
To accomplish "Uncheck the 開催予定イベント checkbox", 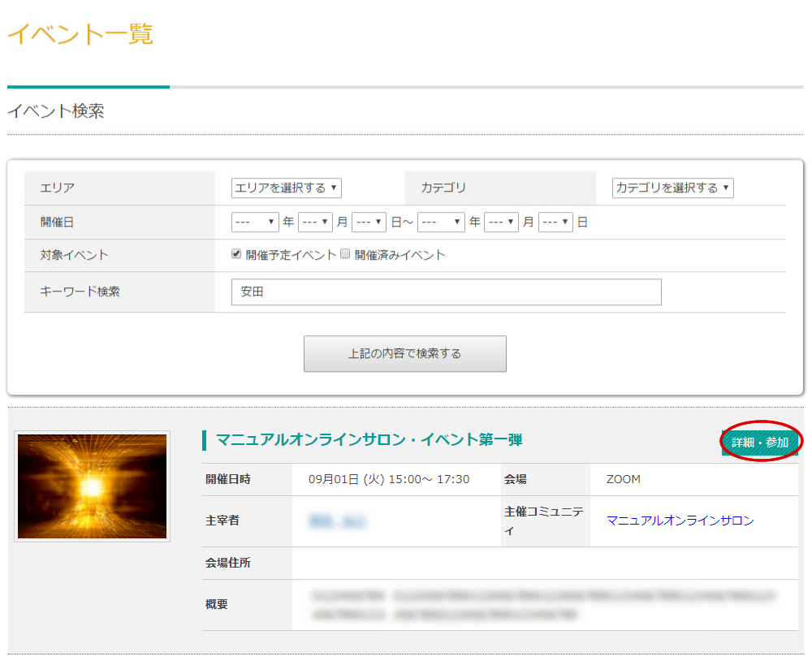I will pos(236,254).
